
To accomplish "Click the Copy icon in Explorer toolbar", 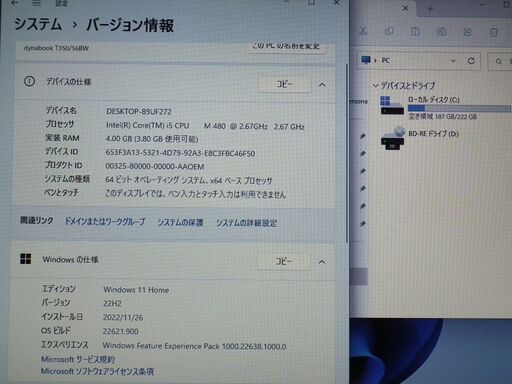I will click(x=389, y=31).
